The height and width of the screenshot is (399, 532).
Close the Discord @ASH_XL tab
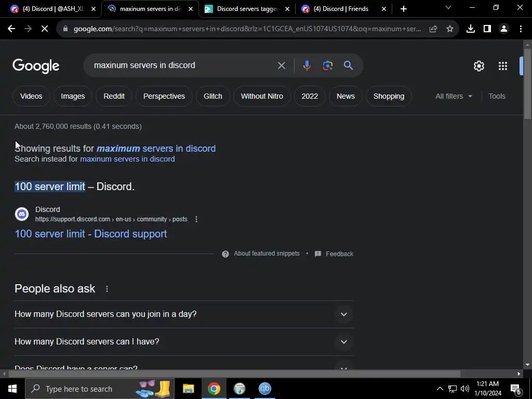coord(94,9)
